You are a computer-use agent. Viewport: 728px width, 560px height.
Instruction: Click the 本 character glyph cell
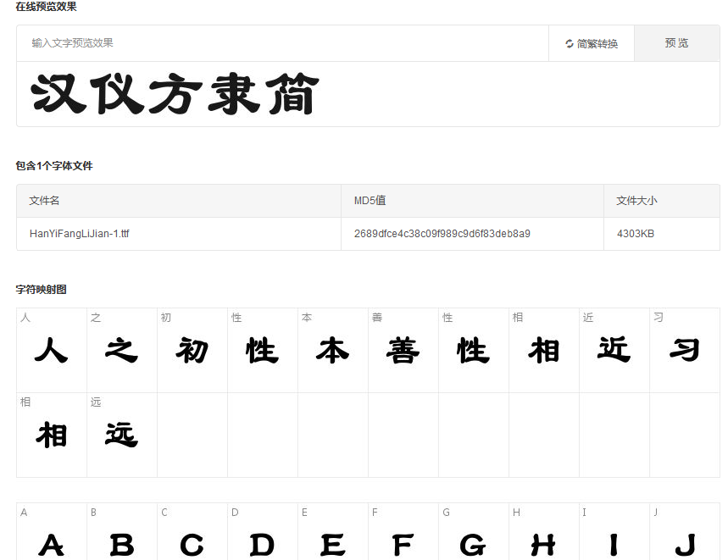point(333,350)
